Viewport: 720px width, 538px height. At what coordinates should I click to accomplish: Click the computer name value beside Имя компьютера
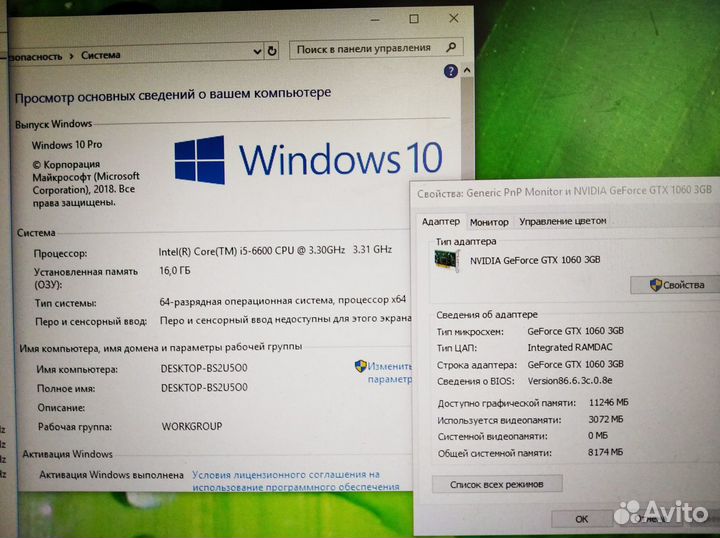coord(204,368)
